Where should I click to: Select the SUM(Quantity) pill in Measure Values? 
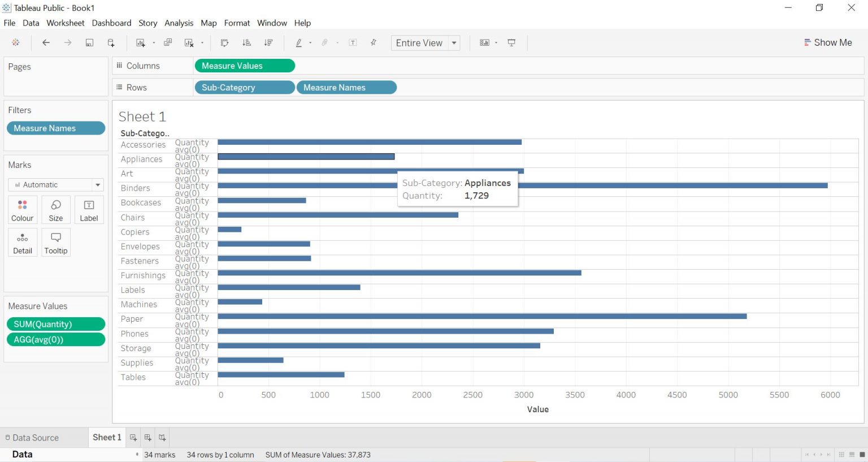coord(55,324)
